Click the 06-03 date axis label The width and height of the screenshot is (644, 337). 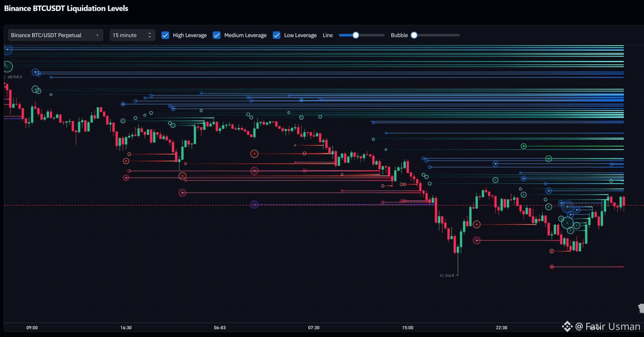coord(220,328)
